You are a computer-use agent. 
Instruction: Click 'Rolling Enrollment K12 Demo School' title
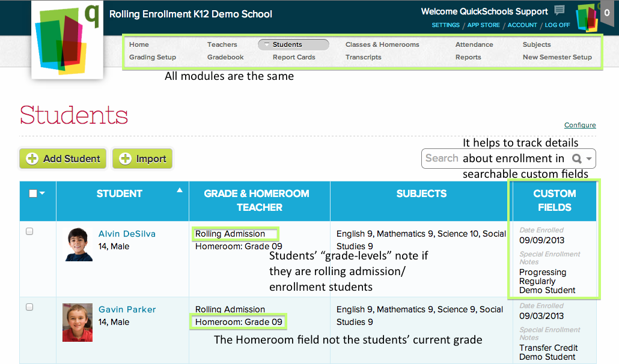click(x=191, y=14)
